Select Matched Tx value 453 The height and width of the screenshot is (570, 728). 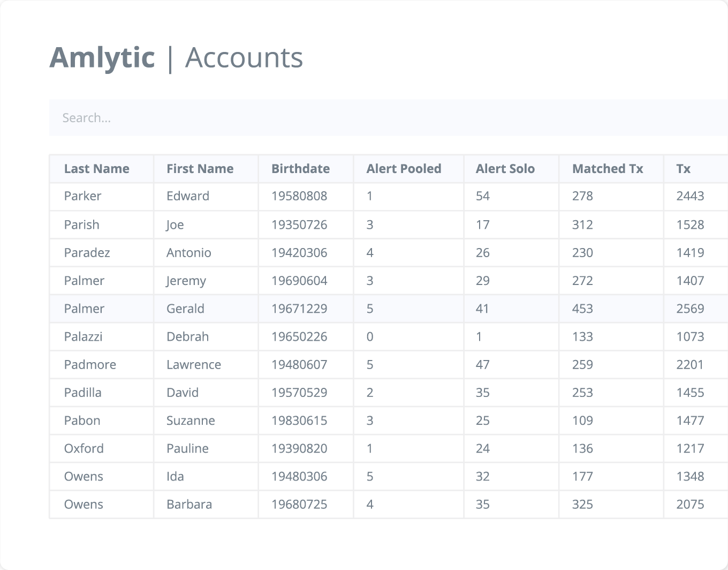pyautogui.click(x=582, y=309)
